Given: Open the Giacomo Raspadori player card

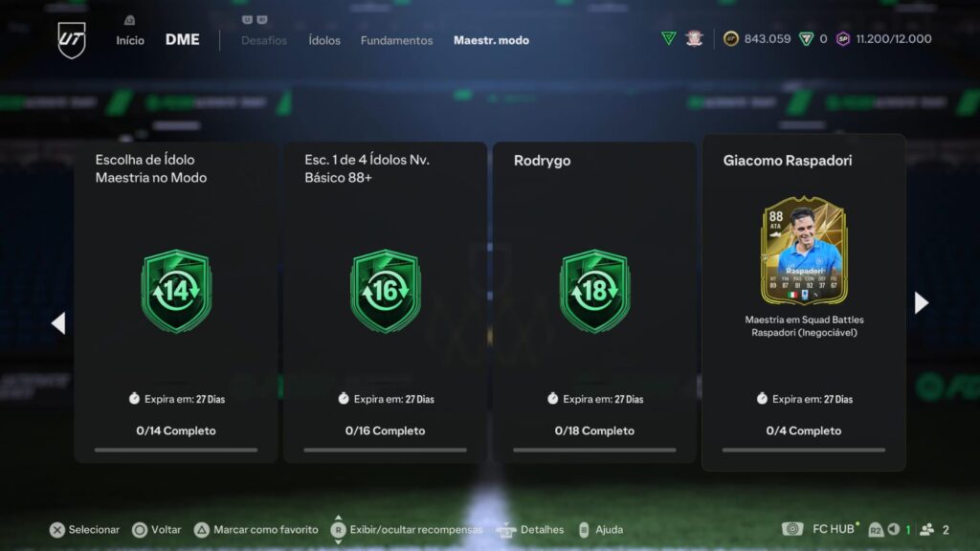Looking at the screenshot, I should pos(804,251).
